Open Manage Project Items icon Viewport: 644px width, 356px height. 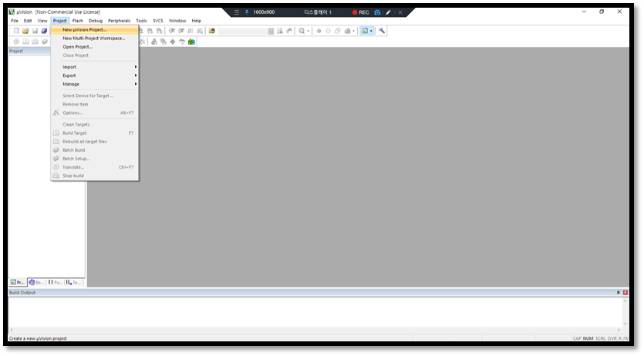point(154,42)
